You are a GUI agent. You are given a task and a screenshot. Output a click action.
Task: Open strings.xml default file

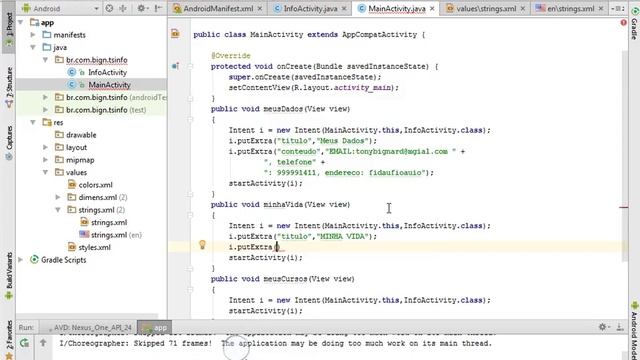[x=109, y=222]
